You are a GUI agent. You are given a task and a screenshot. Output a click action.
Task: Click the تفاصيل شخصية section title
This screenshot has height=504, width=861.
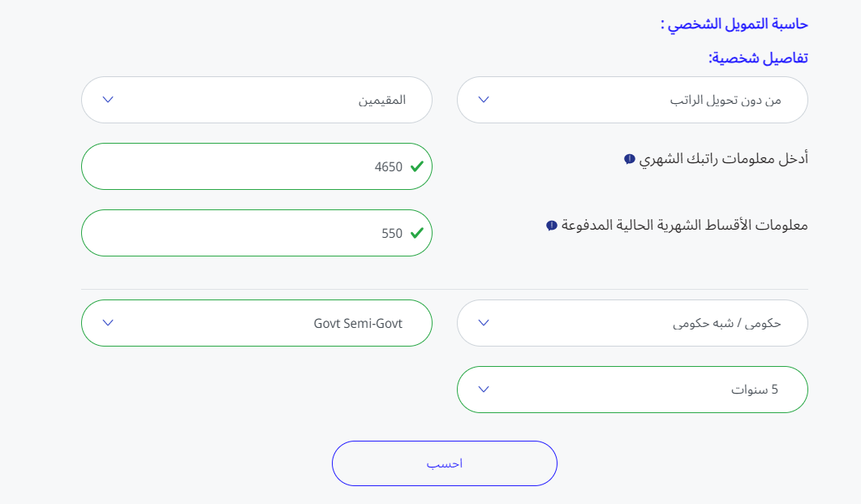pos(758,58)
